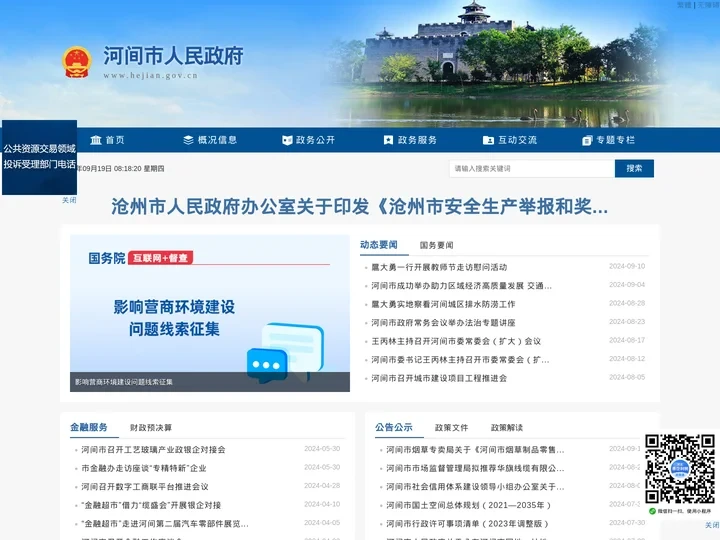The image size is (720, 540).
Task: Open 河间市市场监督管理局拟推荐华旗线缆 notice
Action: [x=475, y=468]
